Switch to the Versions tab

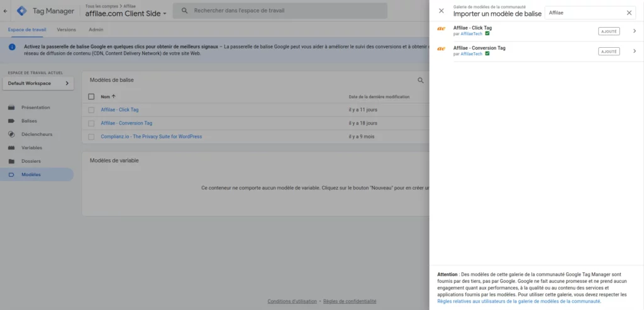click(x=66, y=30)
